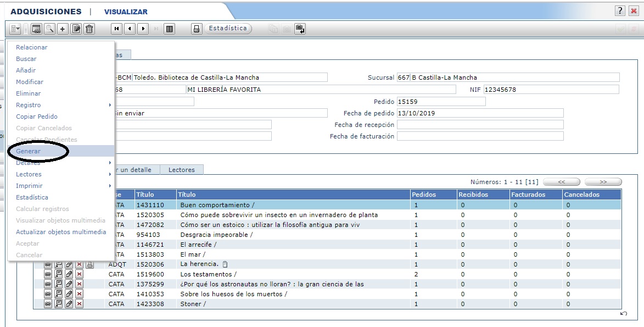The height and width of the screenshot is (327, 644).
Task: Expand the Registro submenu
Action: (60, 105)
